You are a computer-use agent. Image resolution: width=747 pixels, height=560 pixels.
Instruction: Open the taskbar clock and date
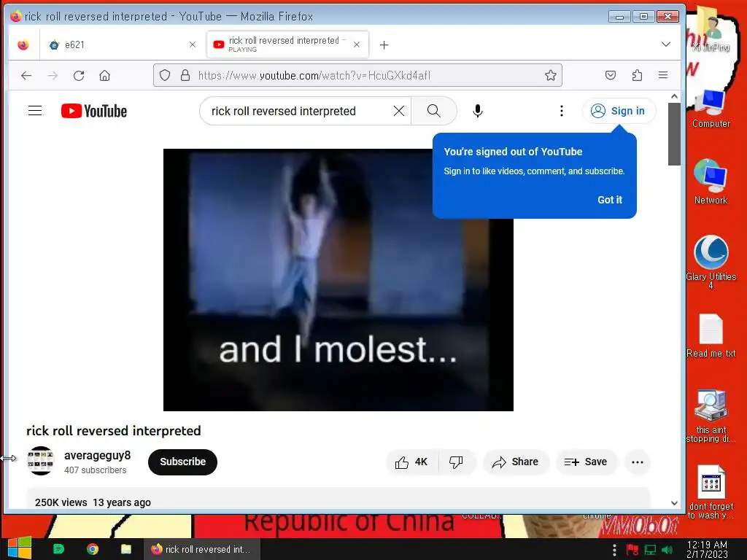[x=707, y=549]
